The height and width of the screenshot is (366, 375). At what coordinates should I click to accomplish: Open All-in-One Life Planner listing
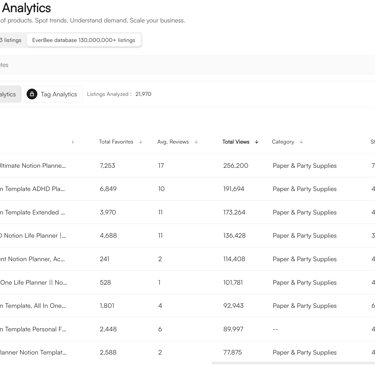(33, 282)
